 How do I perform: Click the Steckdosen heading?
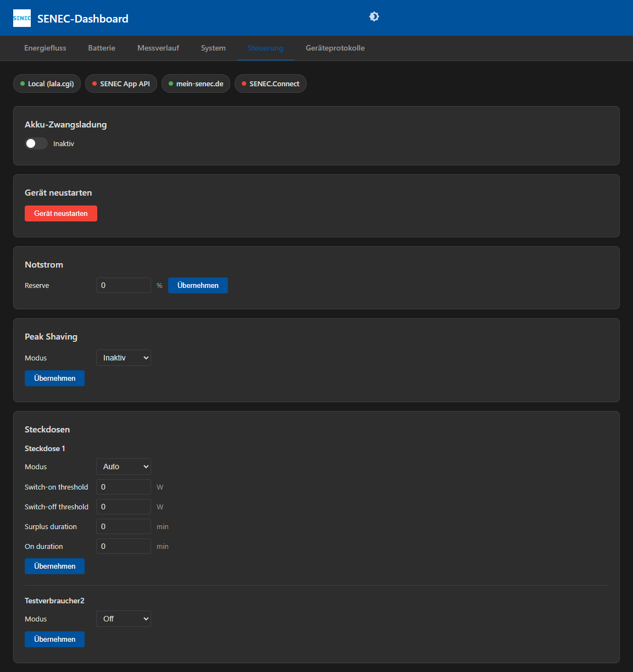pos(47,430)
